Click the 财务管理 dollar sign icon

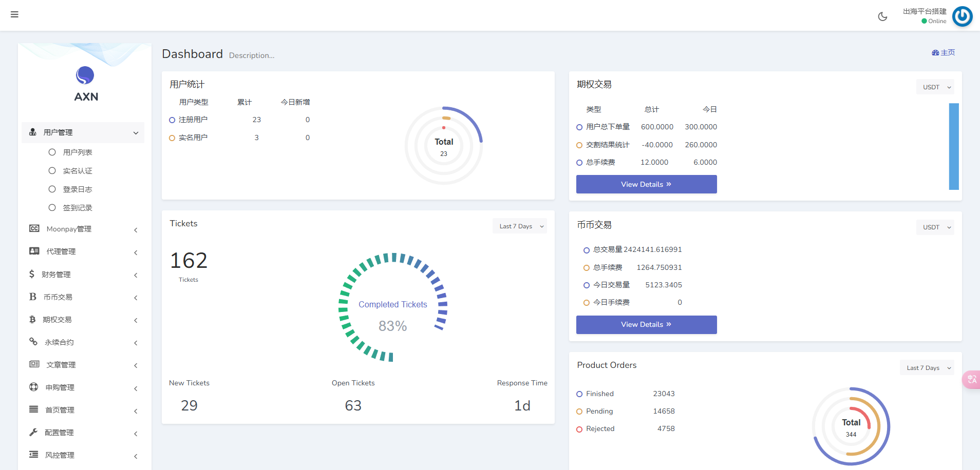[32, 274]
